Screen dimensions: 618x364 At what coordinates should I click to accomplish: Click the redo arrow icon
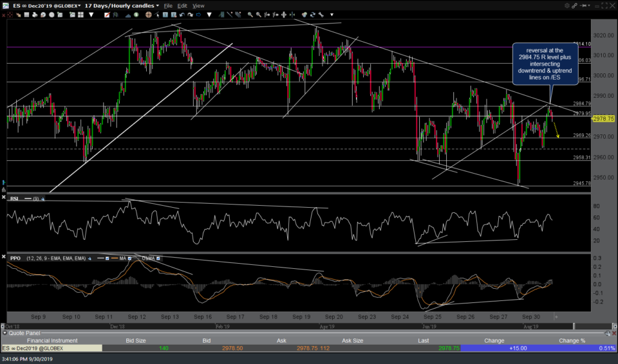(x=191, y=15)
